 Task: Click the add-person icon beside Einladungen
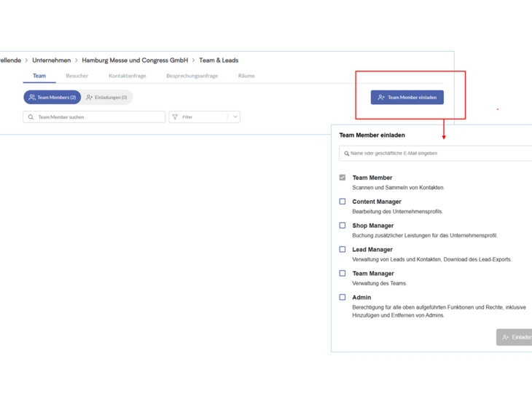click(x=89, y=98)
